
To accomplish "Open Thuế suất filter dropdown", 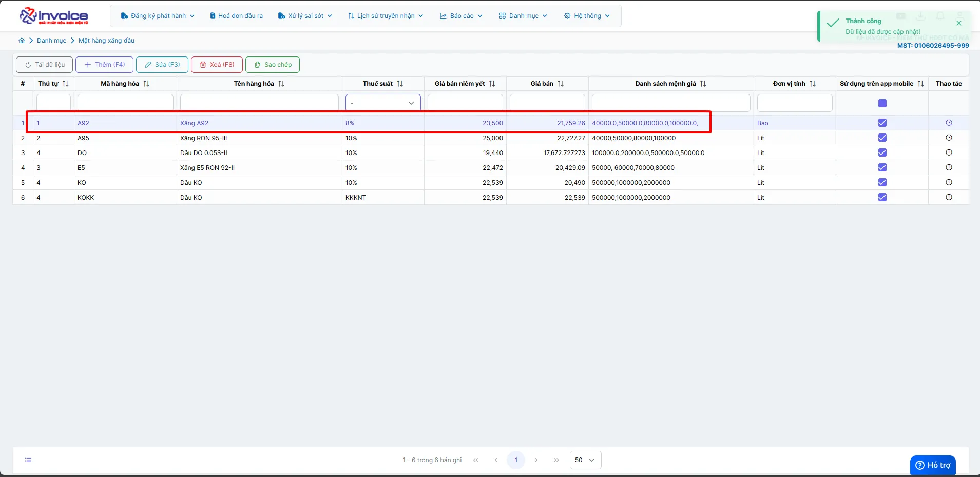I will [383, 103].
